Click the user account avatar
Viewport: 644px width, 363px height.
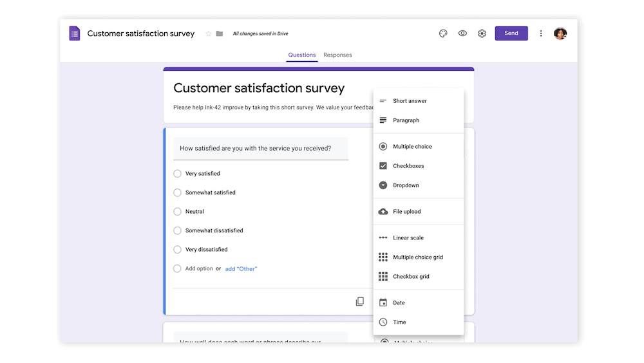coord(560,33)
